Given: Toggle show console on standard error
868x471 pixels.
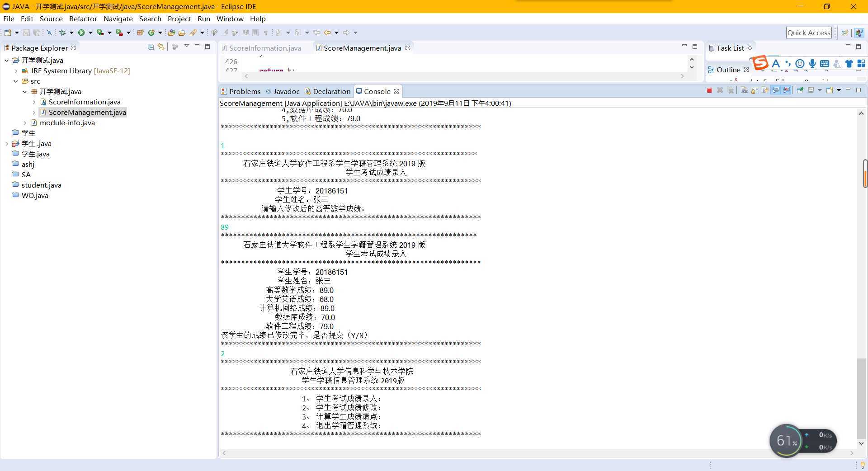Looking at the screenshot, I should (x=787, y=90).
